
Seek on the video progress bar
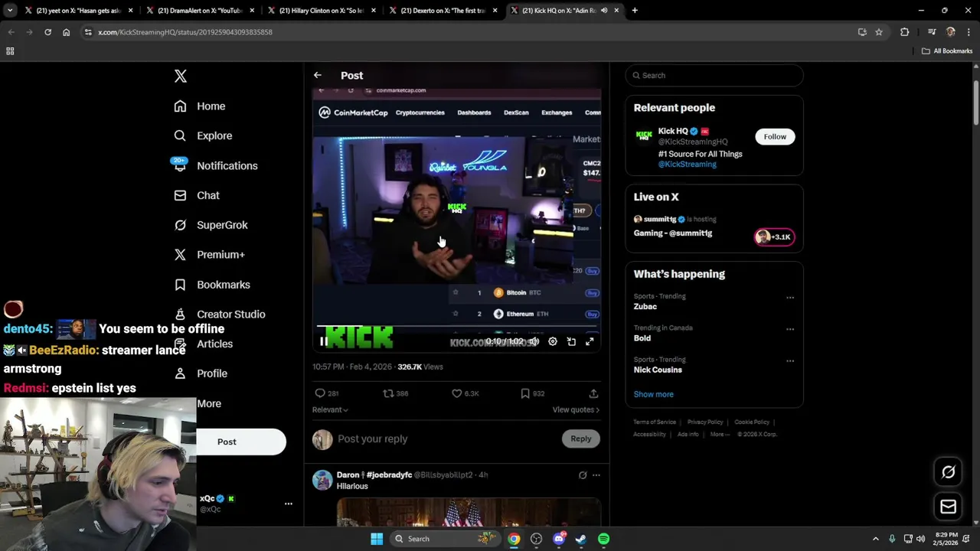[456, 327]
